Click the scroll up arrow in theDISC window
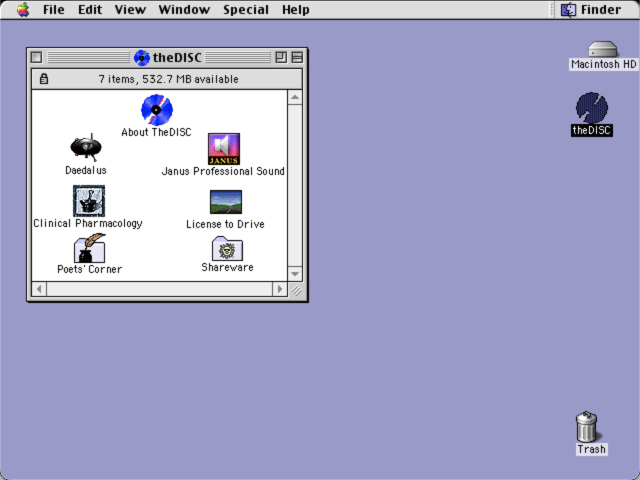The width and height of the screenshot is (640, 480). [x=295, y=98]
